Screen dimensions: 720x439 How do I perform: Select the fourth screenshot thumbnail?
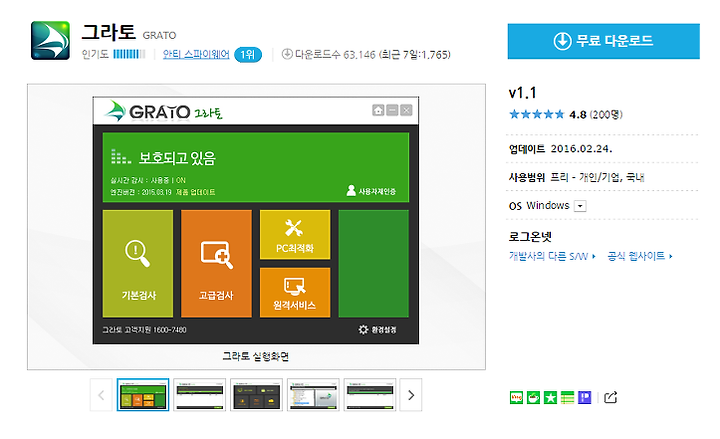(x=313, y=395)
